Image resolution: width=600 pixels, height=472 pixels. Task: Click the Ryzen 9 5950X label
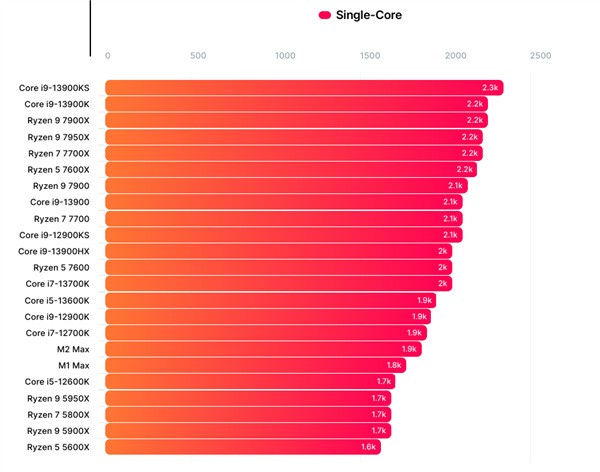[58, 399]
